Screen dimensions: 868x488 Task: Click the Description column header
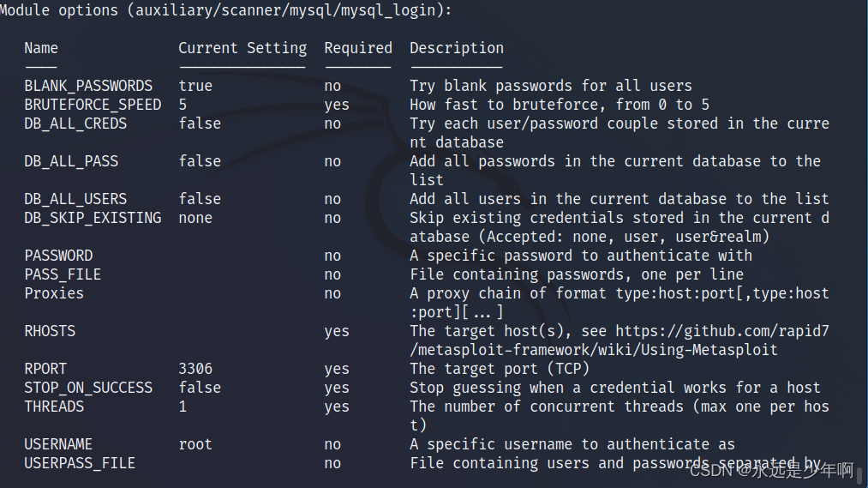click(x=457, y=48)
